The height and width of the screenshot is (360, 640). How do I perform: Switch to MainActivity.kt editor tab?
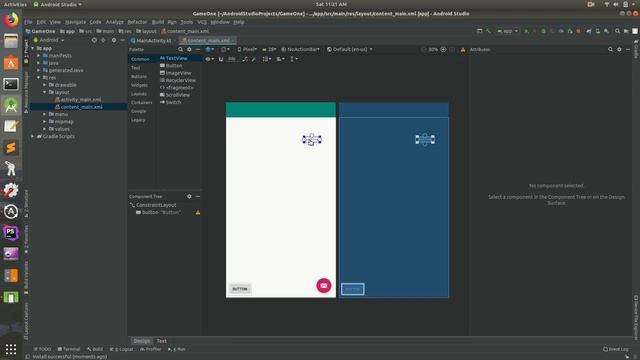153,40
